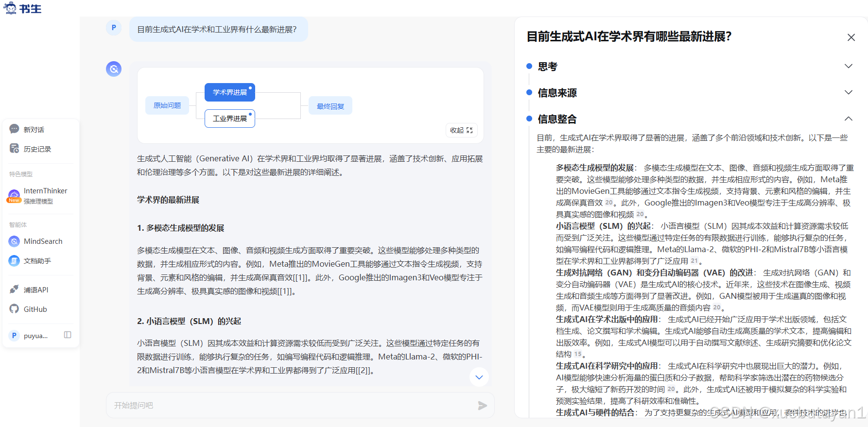Open 浦语API link label
This screenshot has width=868, height=427.
(36, 290)
